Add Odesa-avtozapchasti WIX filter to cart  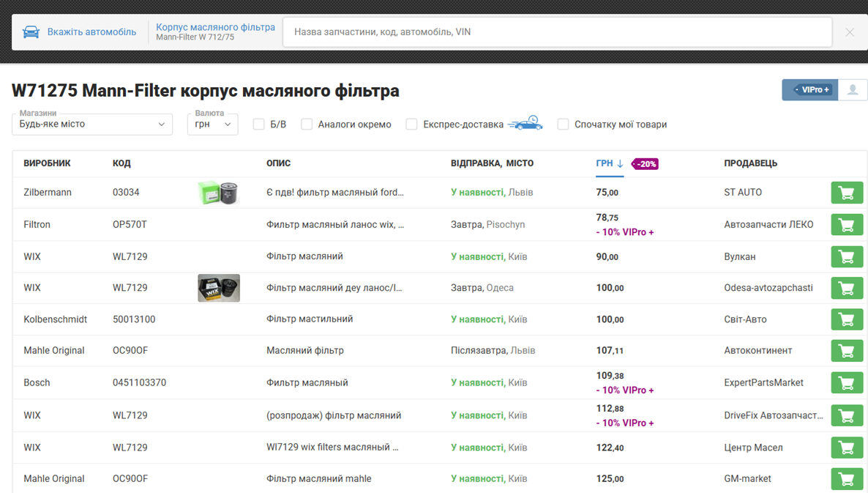pyautogui.click(x=847, y=288)
